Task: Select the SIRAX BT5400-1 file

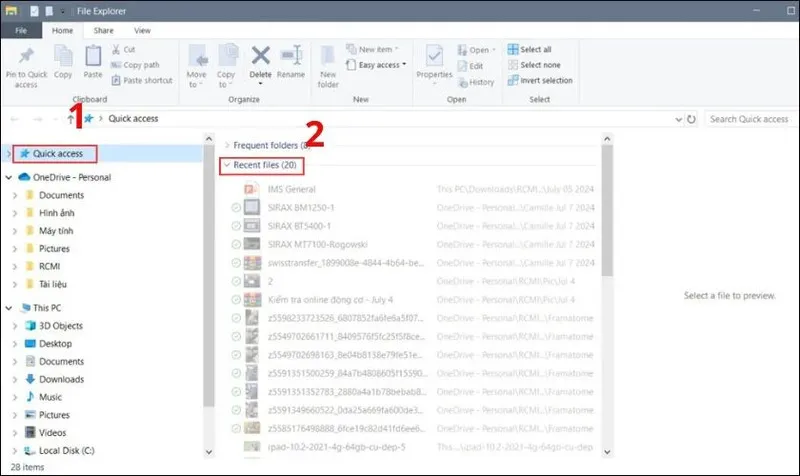Action: tap(299, 226)
